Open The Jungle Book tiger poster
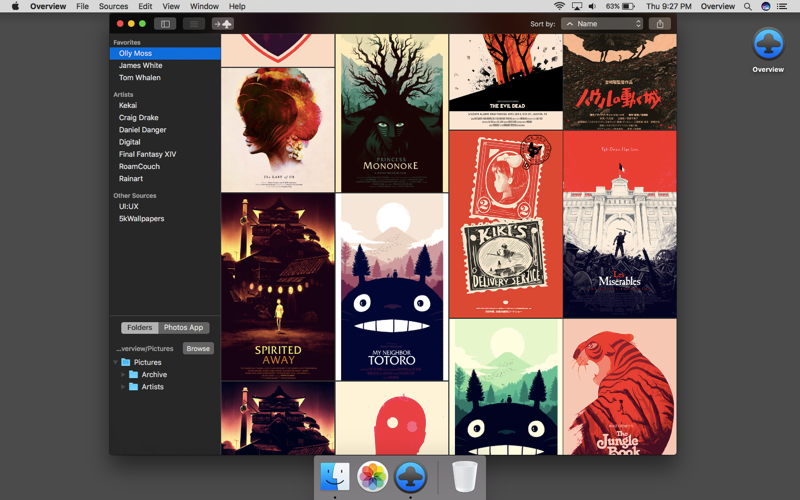The width and height of the screenshot is (800, 500). click(x=619, y=387)
